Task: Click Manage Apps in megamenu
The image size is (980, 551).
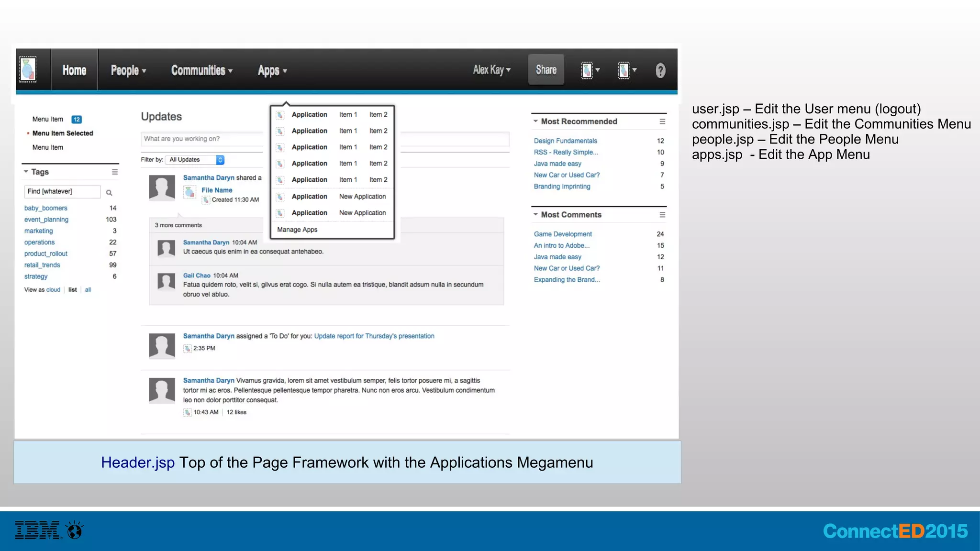Action: tap(297, 230)
